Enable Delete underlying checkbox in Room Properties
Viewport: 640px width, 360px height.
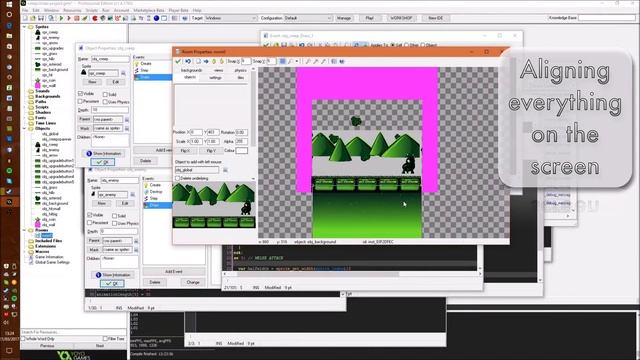pyautogui.click(x=178, y=178)
